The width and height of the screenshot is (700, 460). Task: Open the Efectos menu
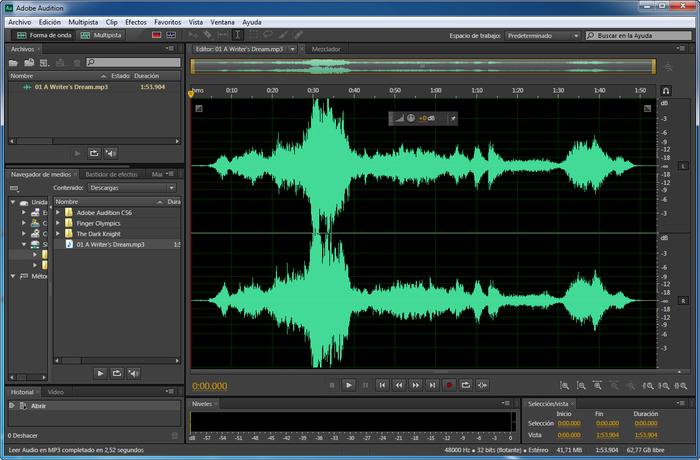coord(136,22)
